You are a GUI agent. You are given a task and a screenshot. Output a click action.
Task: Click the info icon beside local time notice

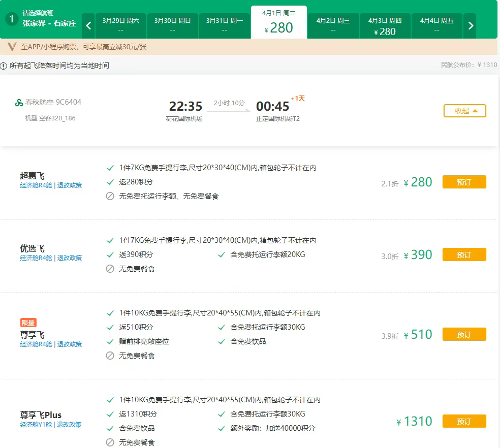(4, 66)
